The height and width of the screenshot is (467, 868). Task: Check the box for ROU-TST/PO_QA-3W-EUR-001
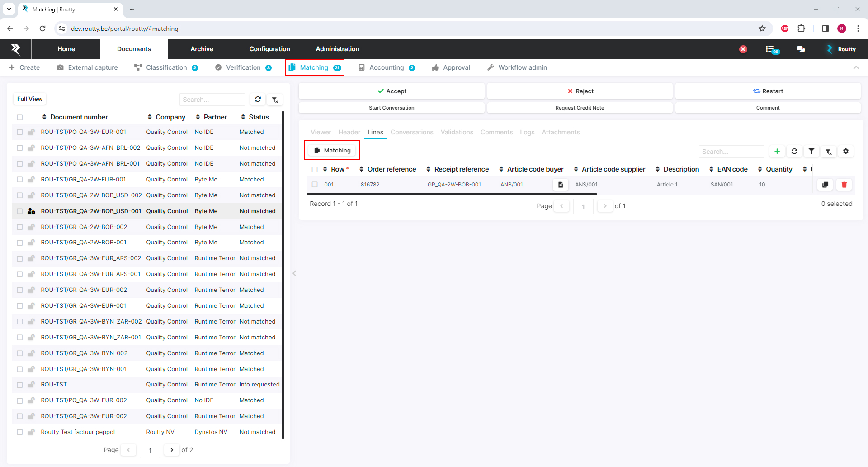click(20, 132)
